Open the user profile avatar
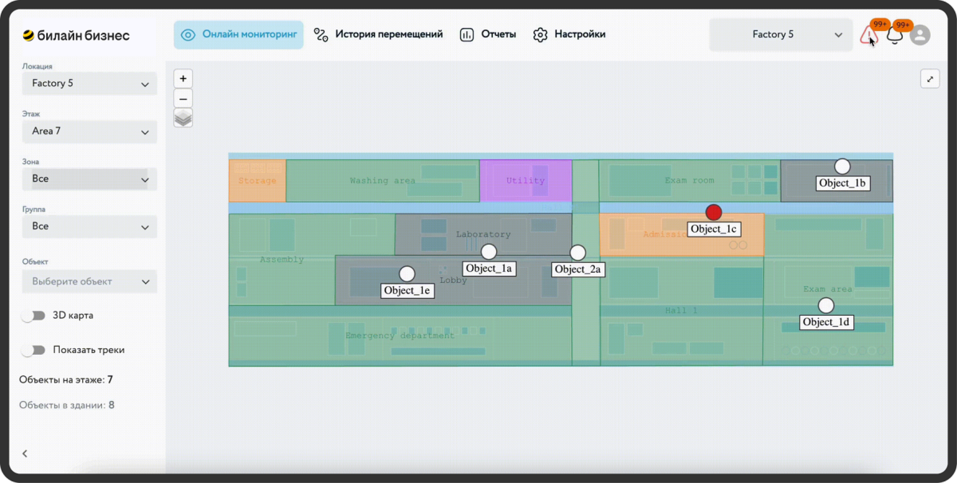This screenshot has width=957, height=483. pos(920,35)
